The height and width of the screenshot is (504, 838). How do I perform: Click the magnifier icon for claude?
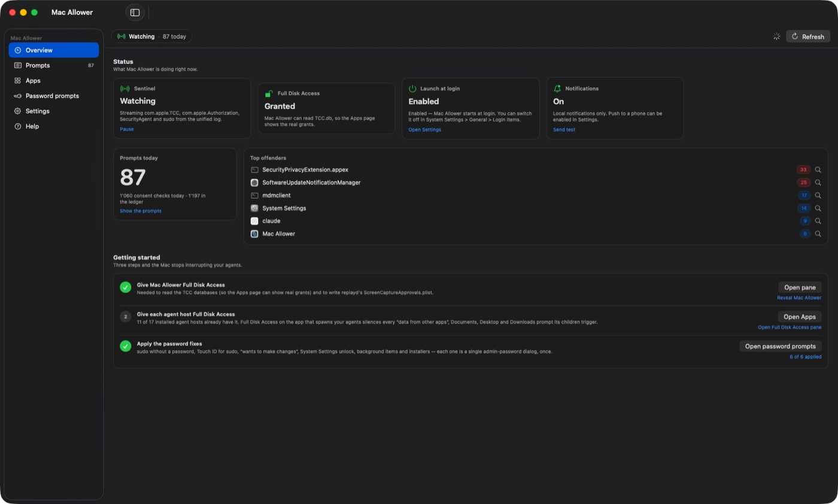818,221
